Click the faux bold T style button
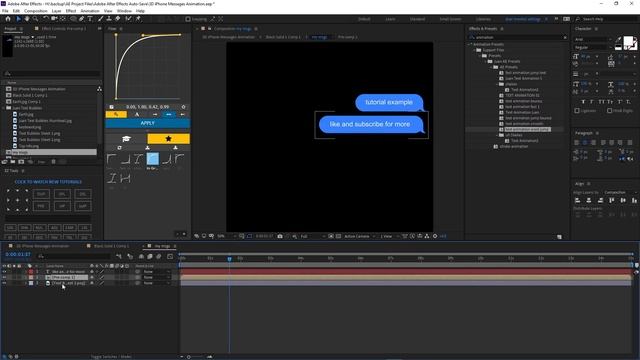 click(x=583, y=102)
